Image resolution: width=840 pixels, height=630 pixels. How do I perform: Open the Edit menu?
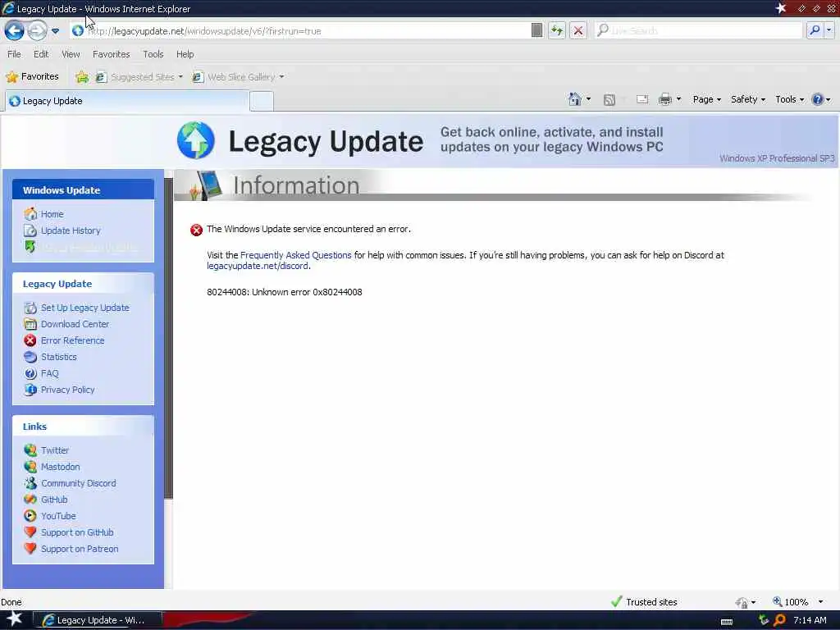[41, 54]
